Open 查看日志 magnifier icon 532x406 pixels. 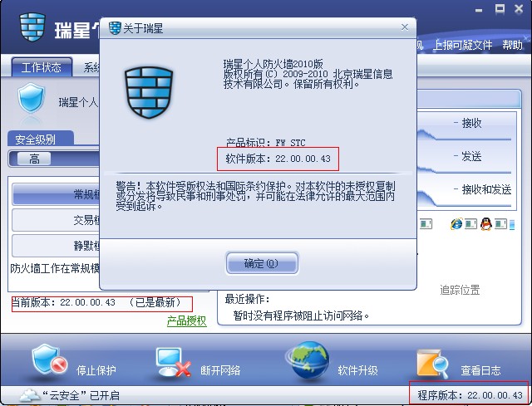(x=432, y=364)
